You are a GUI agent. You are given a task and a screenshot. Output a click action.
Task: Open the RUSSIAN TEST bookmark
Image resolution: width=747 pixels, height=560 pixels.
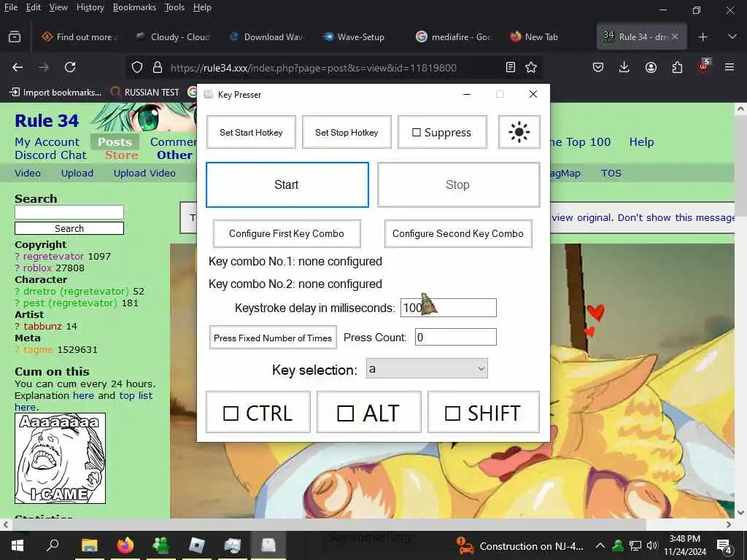click(145, 93)
